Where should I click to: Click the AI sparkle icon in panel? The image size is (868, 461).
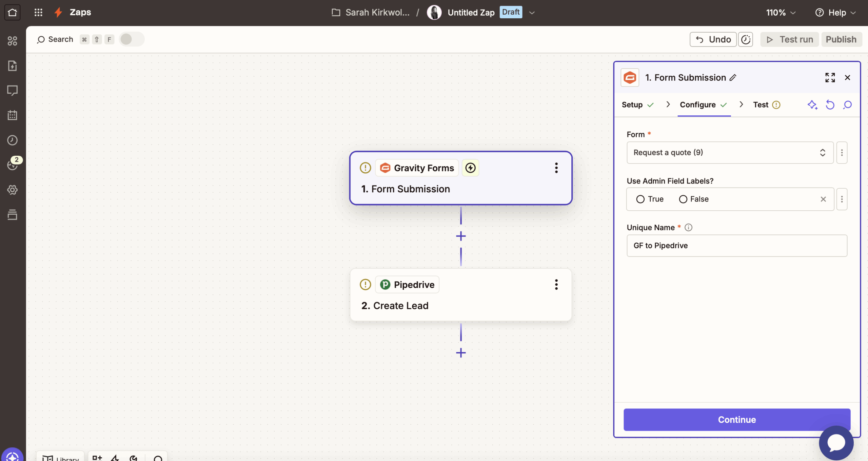coord(812,105)
